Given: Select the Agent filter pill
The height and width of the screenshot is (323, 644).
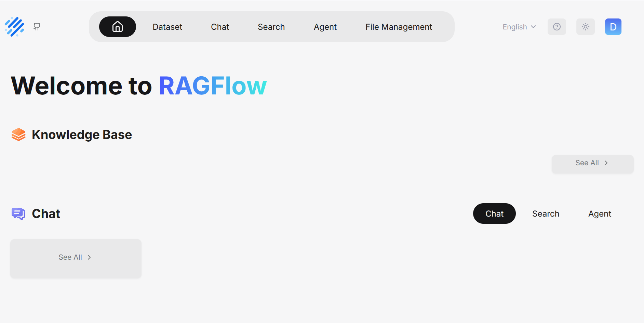Looking at the screenshot, I should (x=600, y=214).
